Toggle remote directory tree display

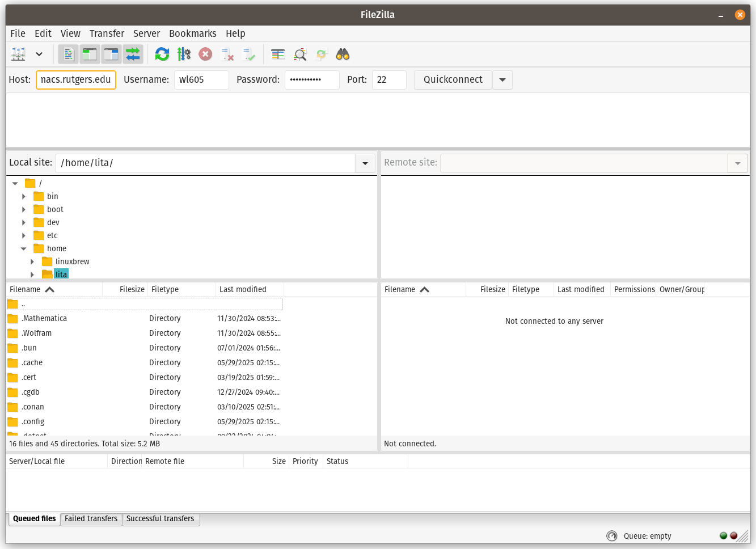coord(111,54)
